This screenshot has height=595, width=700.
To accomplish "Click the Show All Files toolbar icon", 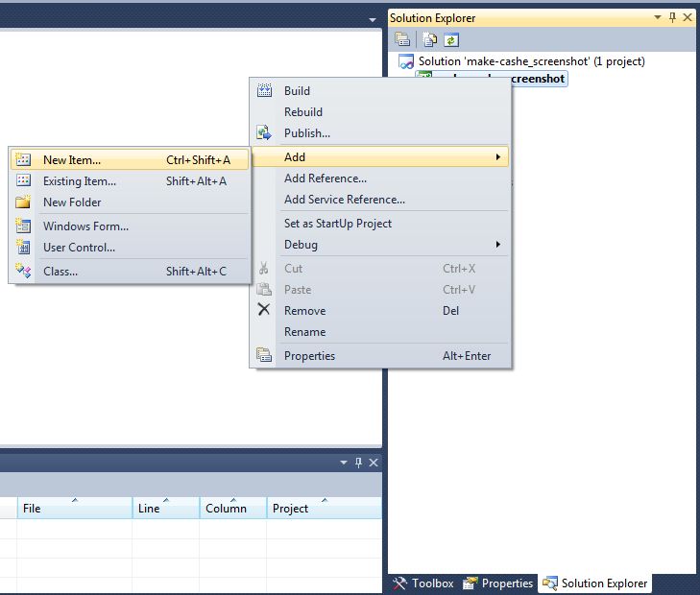I will [x=431, y=39].
